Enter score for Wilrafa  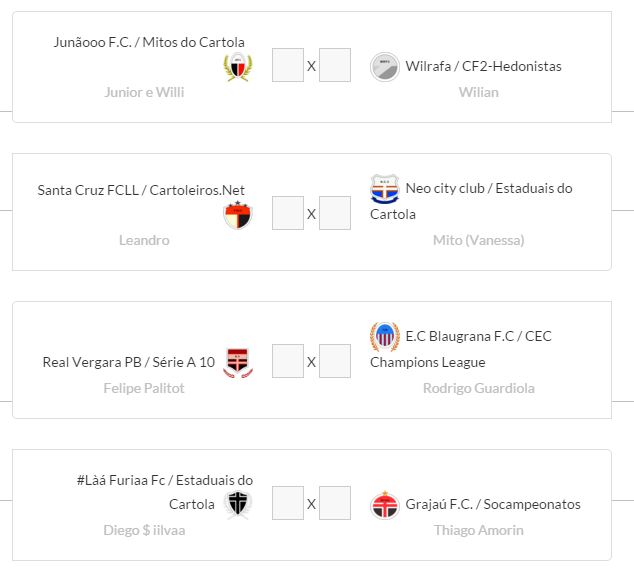pos(335,66)
